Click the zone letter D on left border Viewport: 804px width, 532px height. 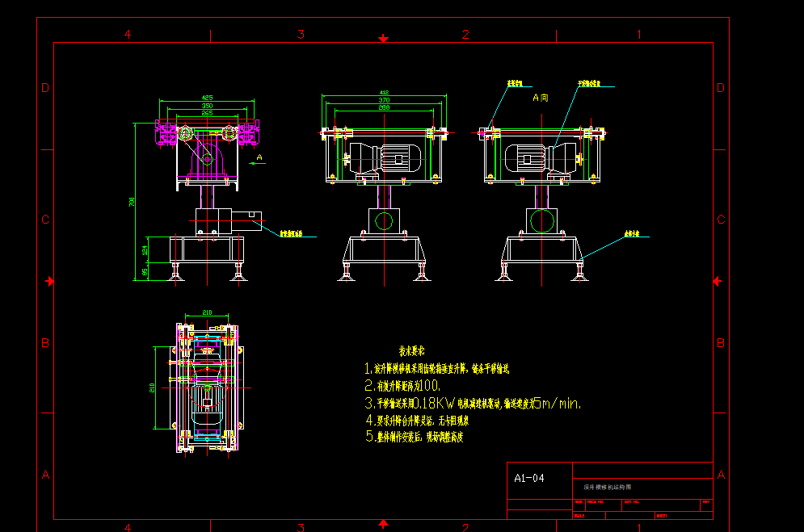[x=45, y=88]
